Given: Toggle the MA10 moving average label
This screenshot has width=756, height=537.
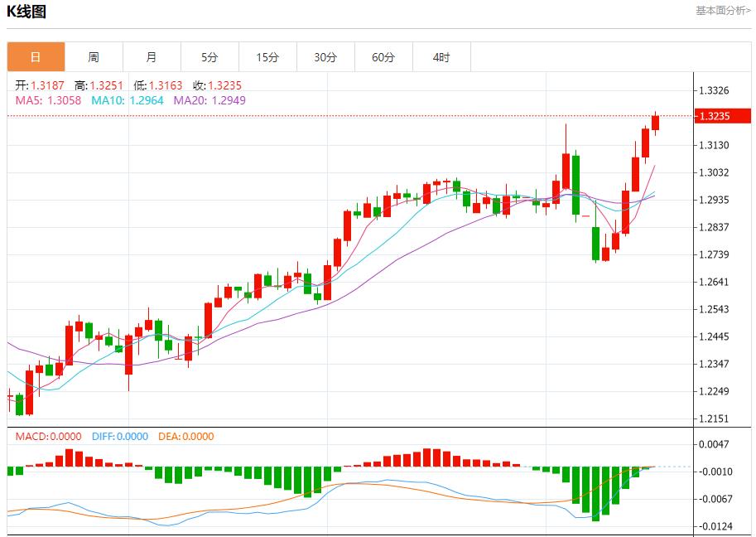Looking at the screenshot, I should pyautogui.click(x=128, y=100).
